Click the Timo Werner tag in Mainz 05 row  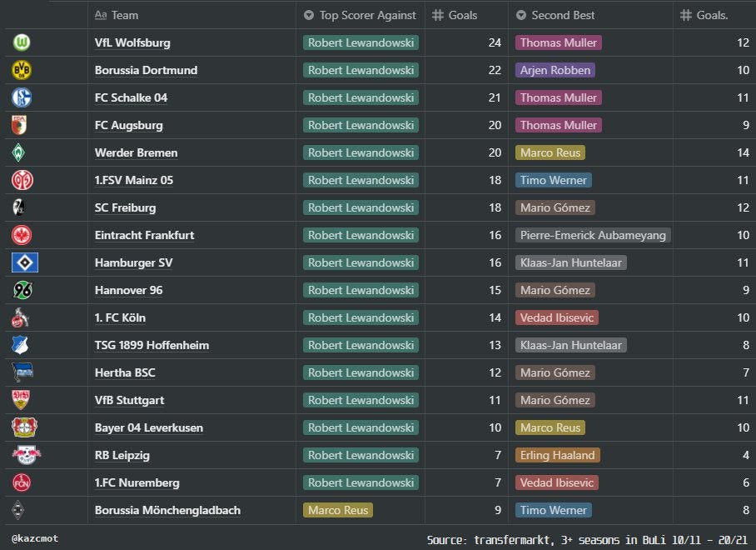[553, 180]
